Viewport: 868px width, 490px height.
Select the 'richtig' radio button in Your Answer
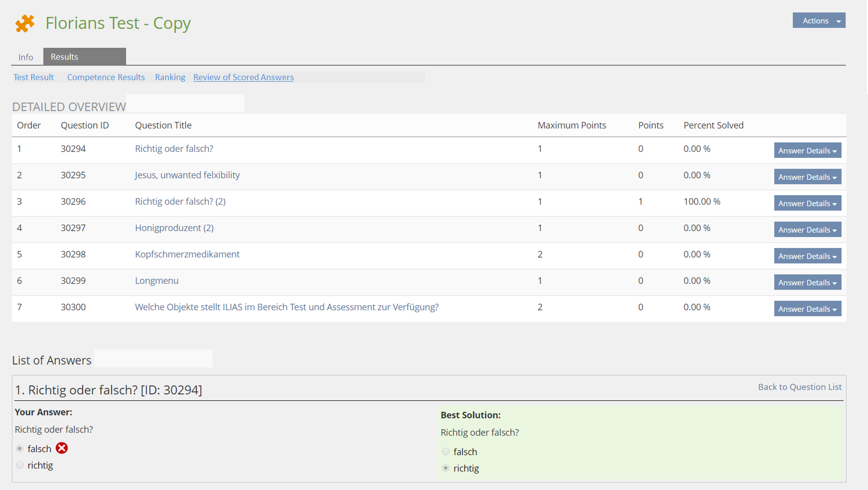(20, 465)
